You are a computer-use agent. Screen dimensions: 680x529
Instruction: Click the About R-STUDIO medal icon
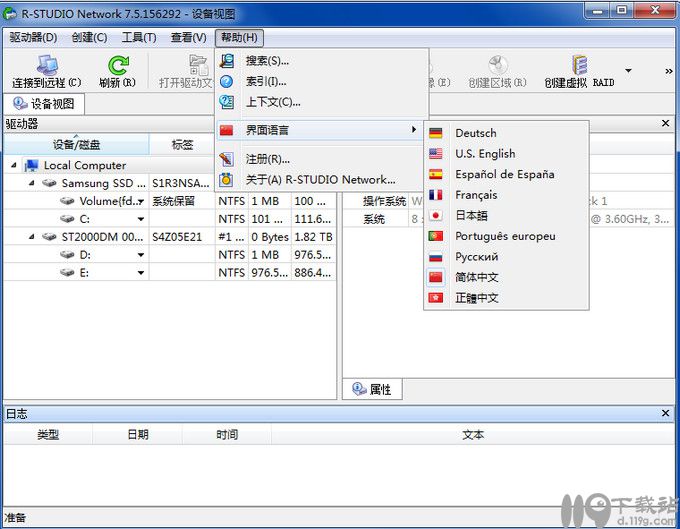coord(226,180)
